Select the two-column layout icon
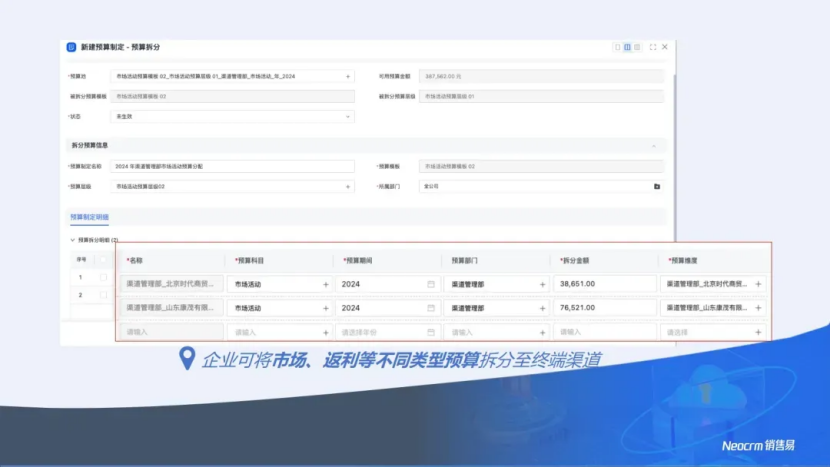 pyautogui.click(x=627, y=47)
